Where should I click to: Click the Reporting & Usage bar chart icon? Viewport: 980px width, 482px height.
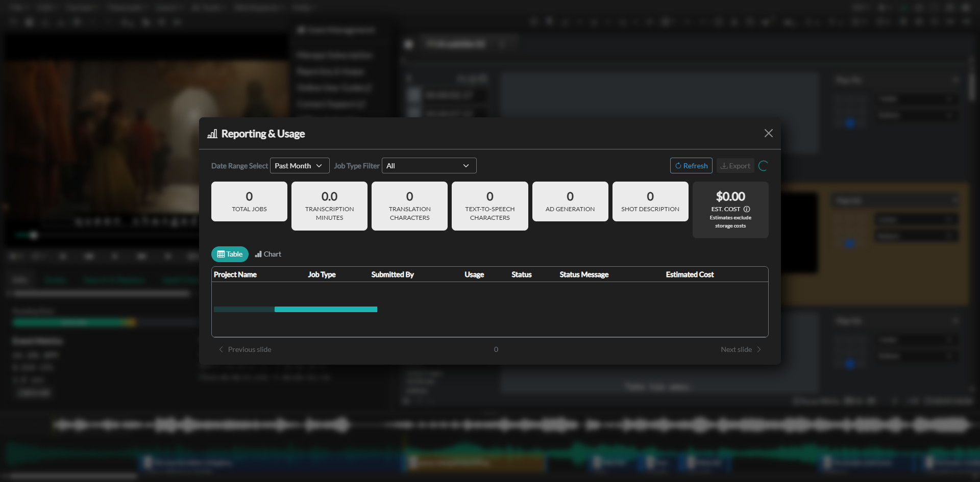[x=212, y=134]
